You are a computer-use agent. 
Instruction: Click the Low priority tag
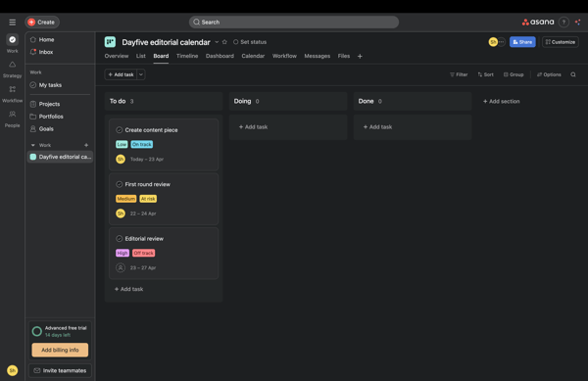122,144
